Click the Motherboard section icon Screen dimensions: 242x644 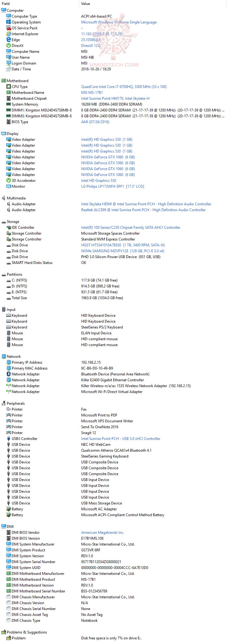(x=4, y=81)
